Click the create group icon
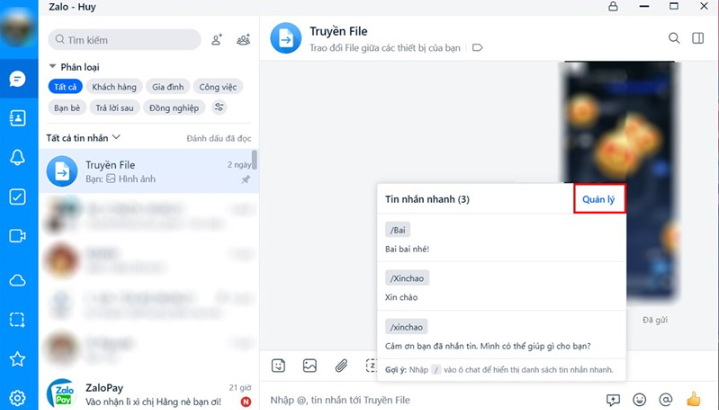719x410 pixels. pos(243,40)
